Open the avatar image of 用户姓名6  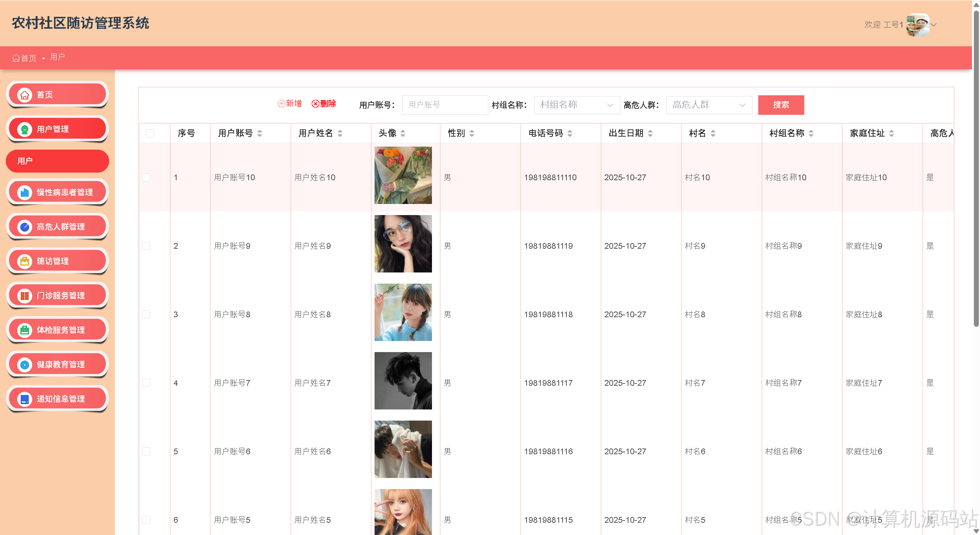coord(403,449)
